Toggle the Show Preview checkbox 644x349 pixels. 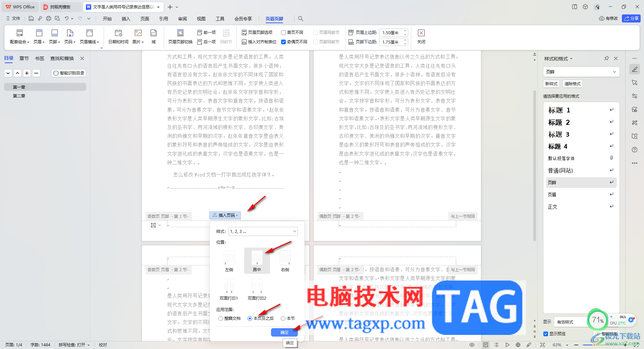(546, 334)
